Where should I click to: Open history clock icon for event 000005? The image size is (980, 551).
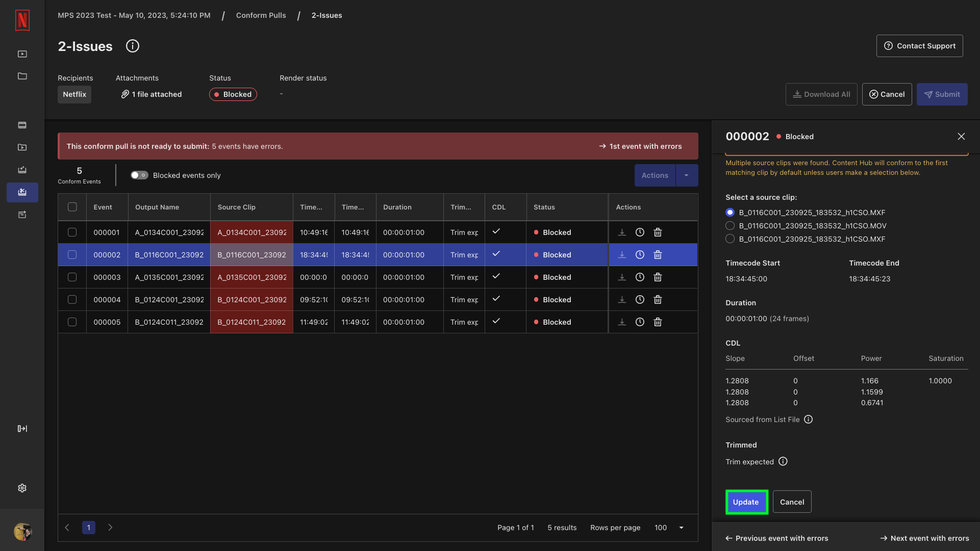point(640,322)
